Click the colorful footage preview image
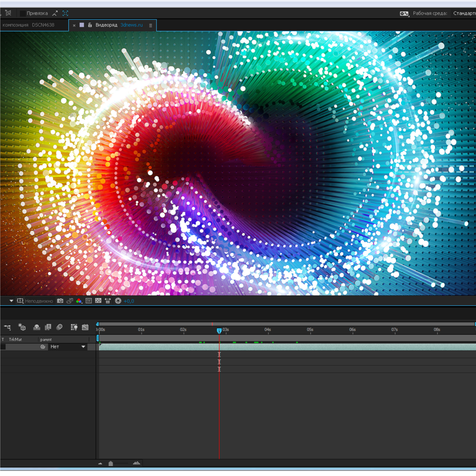This screenshot has height=476, width=476. click(238, 163)
